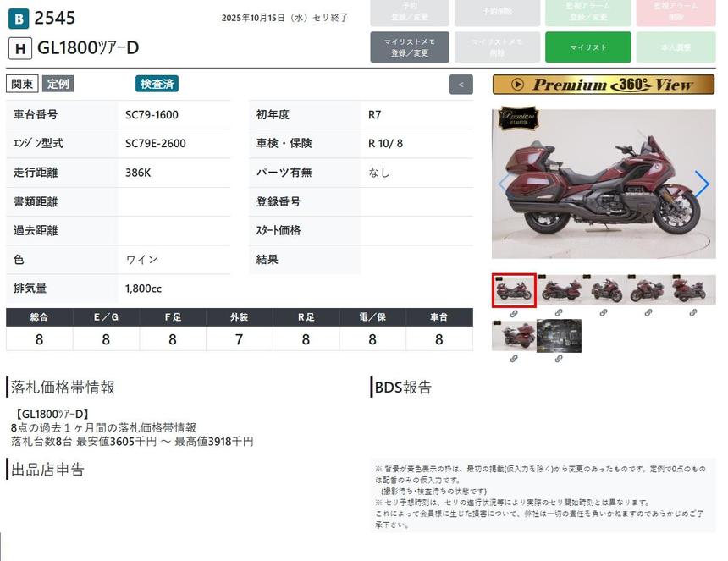Click the 関東 region tag
728x561 pixels.
click(22, 84)
